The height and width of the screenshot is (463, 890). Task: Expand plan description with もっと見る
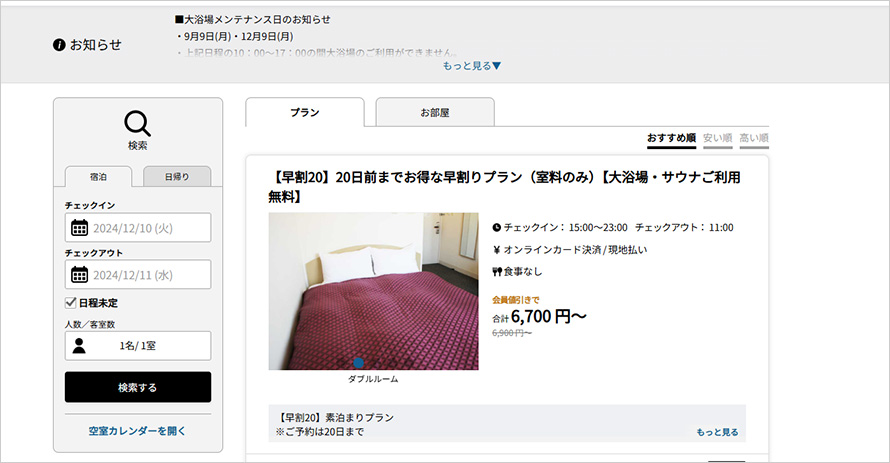pos(717,432)
